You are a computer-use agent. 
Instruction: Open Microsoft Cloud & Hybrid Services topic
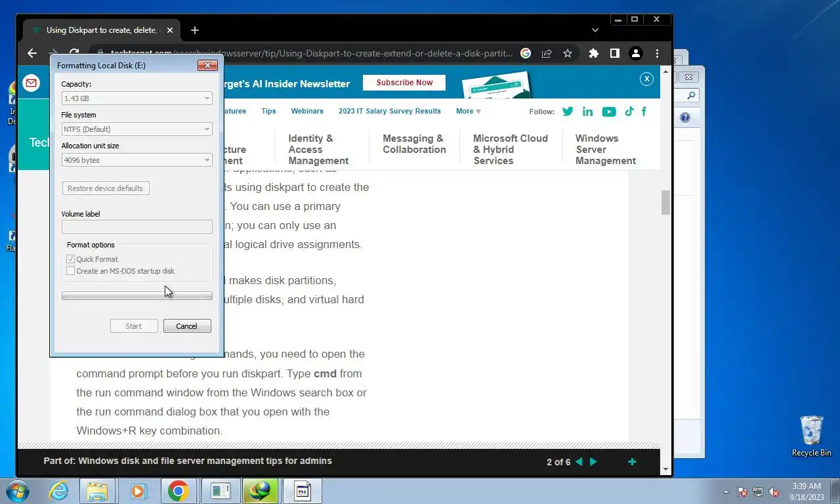pos(511,150)
